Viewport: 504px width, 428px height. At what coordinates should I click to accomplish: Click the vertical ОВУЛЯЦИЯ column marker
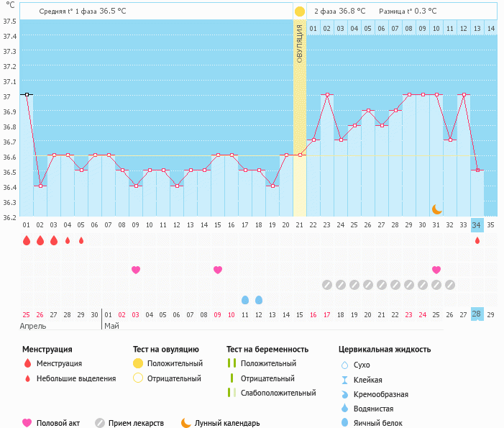pyautogui.click(x=300, y=43)
